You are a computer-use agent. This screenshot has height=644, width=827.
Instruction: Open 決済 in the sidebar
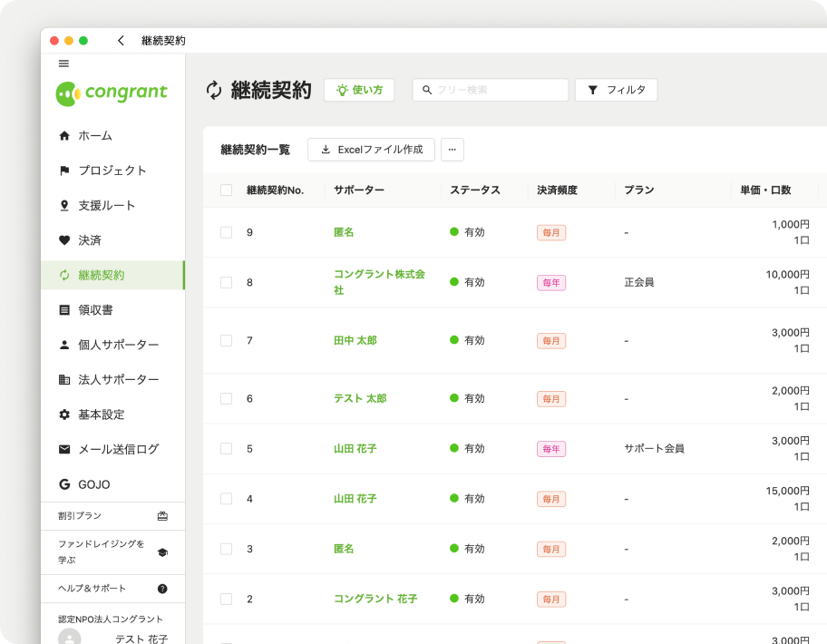(x=112, y=240)
